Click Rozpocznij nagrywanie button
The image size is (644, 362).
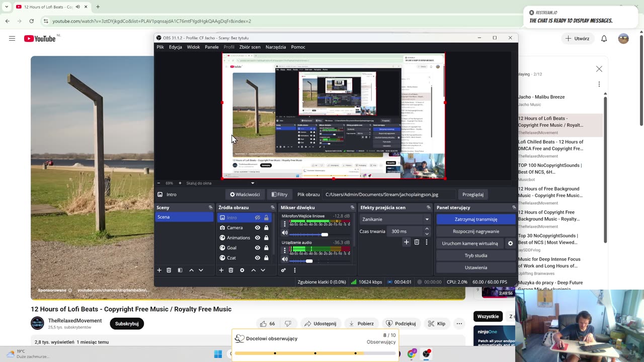click(x=476, y=231)
